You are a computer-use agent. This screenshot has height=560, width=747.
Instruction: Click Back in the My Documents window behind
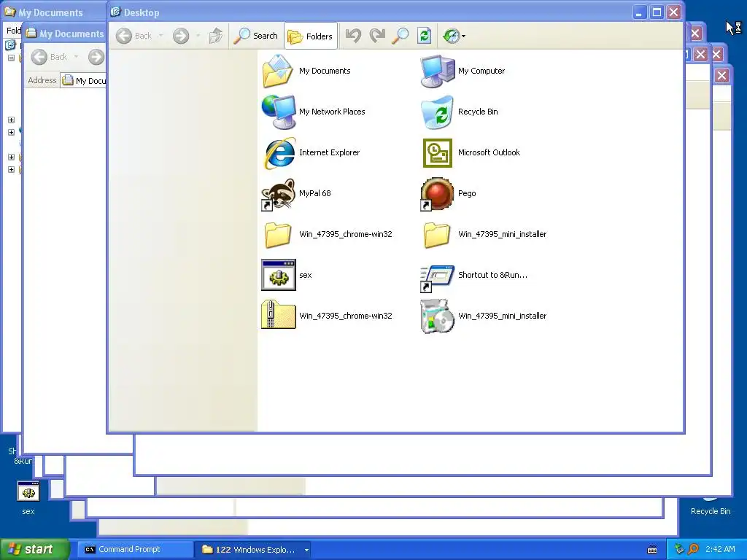coord(50,57)
